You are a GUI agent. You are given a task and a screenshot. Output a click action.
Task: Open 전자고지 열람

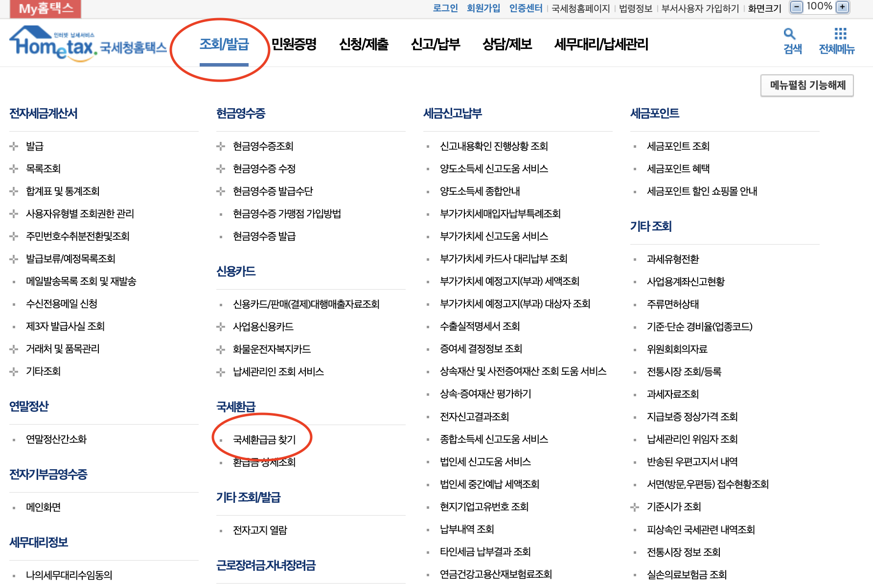point(260,530)
